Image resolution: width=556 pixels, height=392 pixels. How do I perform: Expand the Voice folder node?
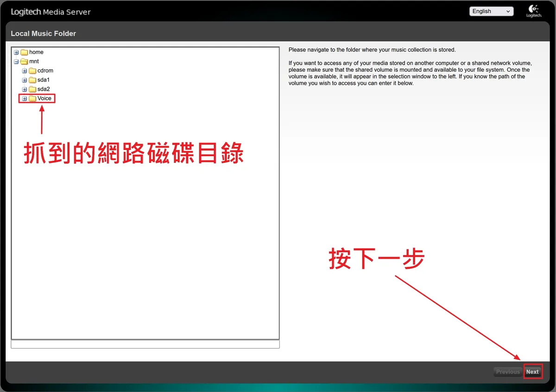click(25, 99)
